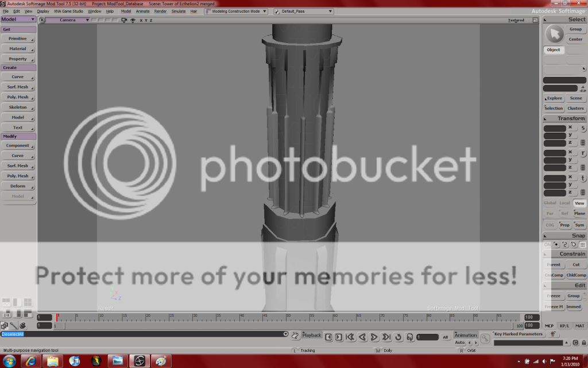588x368 pixels.
Task: Click the camera icon in viewport header
Action: point(124,20)
